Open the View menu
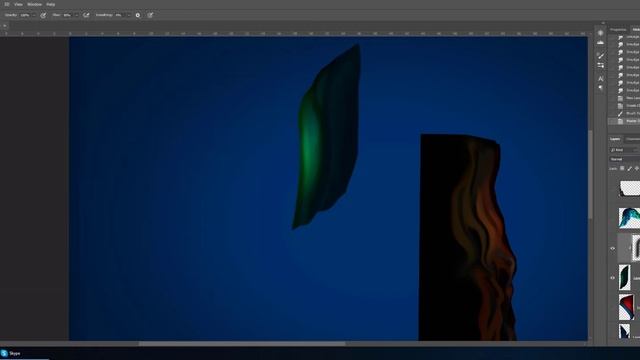 click(x=18, y=4)
